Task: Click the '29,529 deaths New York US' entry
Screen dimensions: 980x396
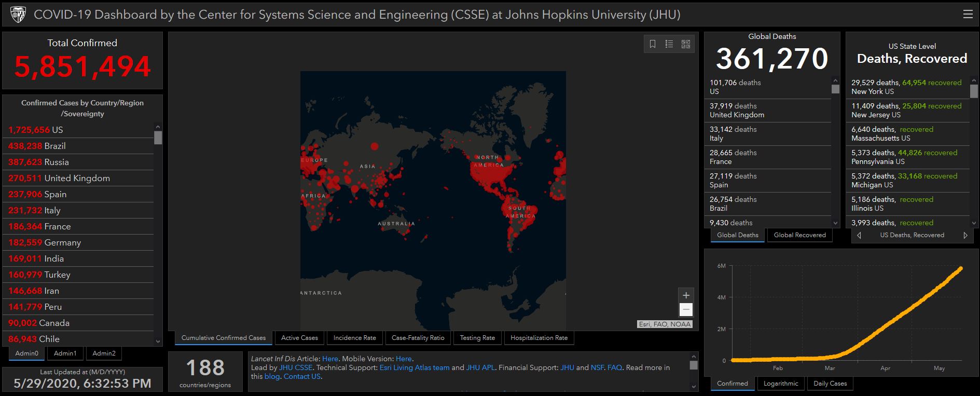Action: pos(908,87)
